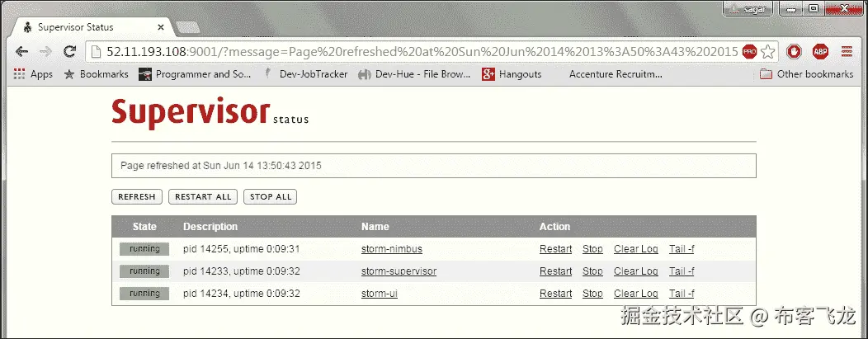This screenshot has width=868, height=339.
Task: Click "pid 14234, uptime 0:09:32" text
Action: point(242,294)
